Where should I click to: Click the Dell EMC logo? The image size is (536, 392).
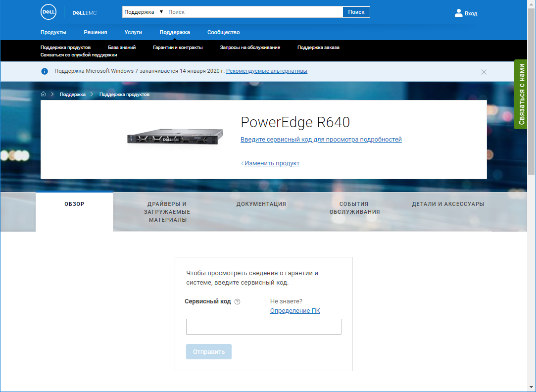(x=85, y=13)
